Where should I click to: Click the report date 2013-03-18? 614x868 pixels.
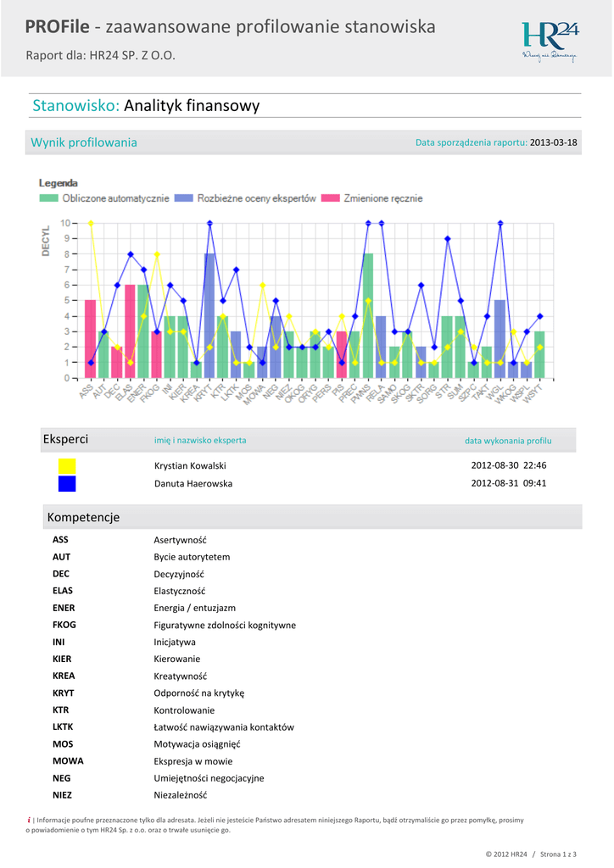coord(553,142)
